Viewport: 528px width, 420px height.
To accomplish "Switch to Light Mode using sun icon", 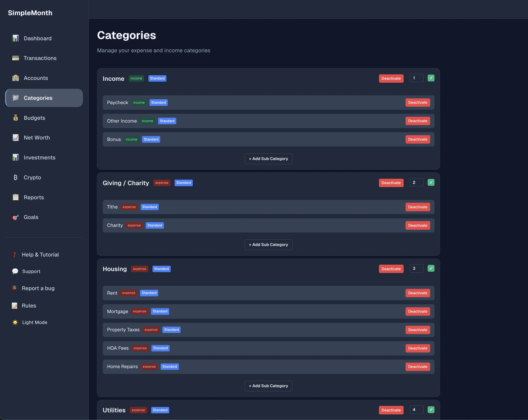I will pos(15,322).
